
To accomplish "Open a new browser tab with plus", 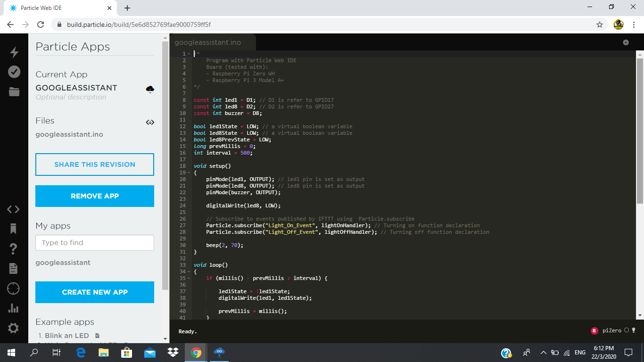I will pos(127,8).
